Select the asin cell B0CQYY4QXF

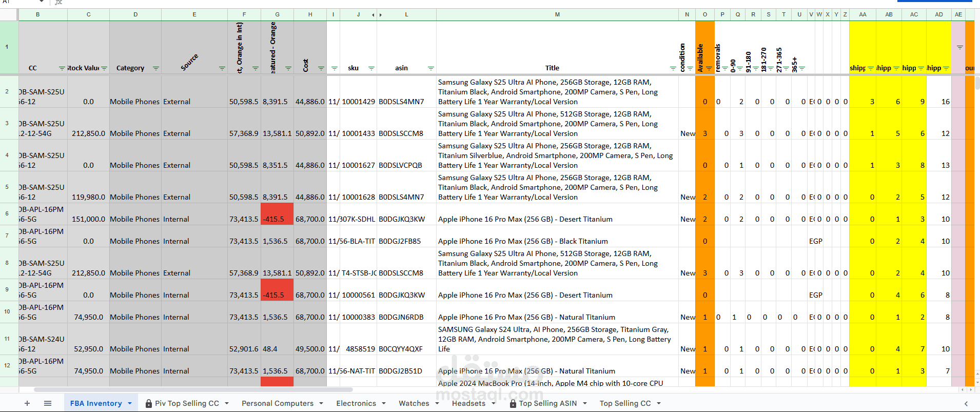tap(406, 339)
